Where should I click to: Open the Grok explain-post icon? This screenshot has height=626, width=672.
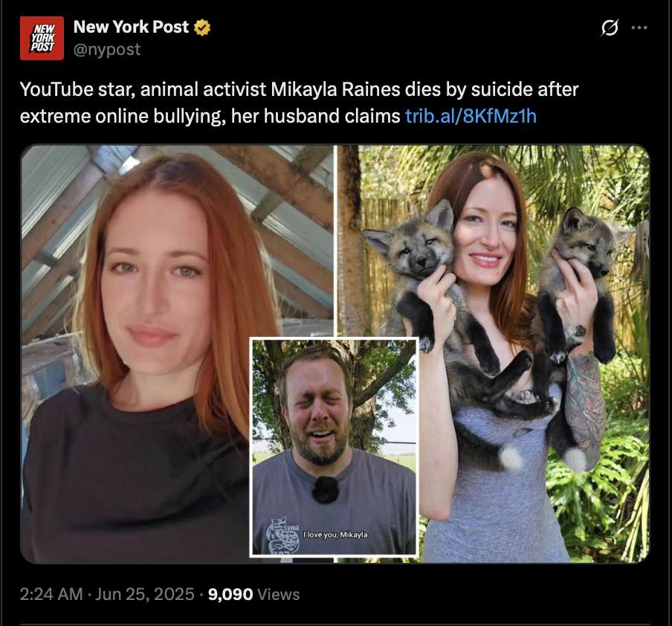point(610,28)
